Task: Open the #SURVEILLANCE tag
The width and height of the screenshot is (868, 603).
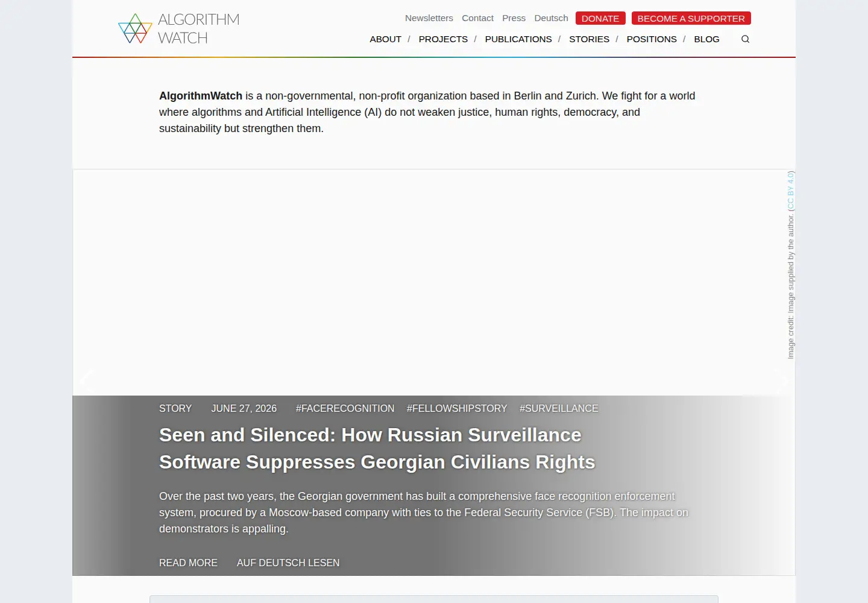Action: tap(559, 408)
